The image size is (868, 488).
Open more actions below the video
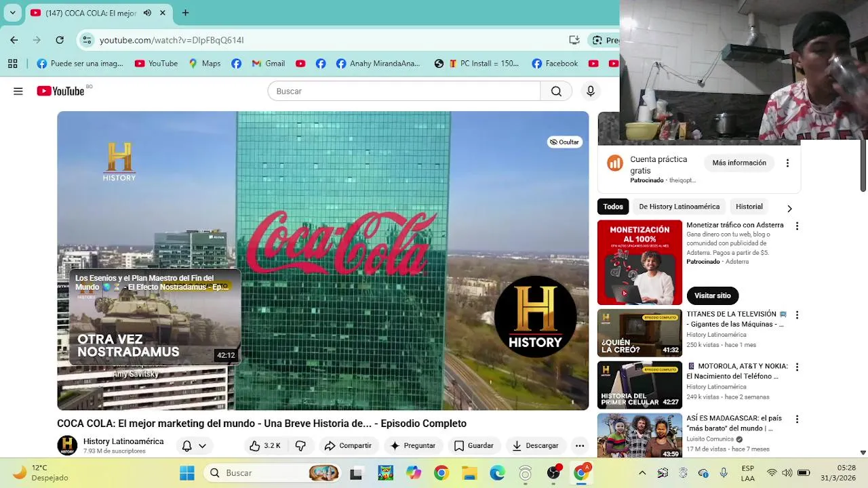click(x=579, y=445)
